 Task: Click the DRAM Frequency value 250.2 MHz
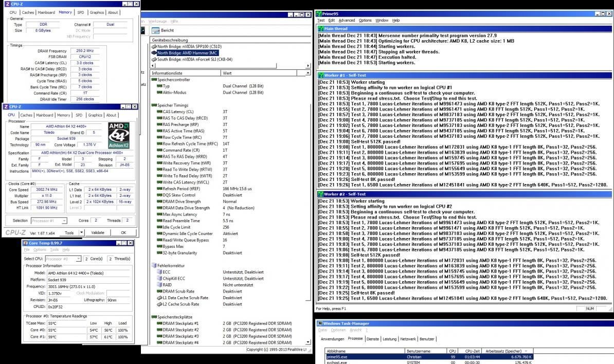pyautogui.click(x=85, y=51)
